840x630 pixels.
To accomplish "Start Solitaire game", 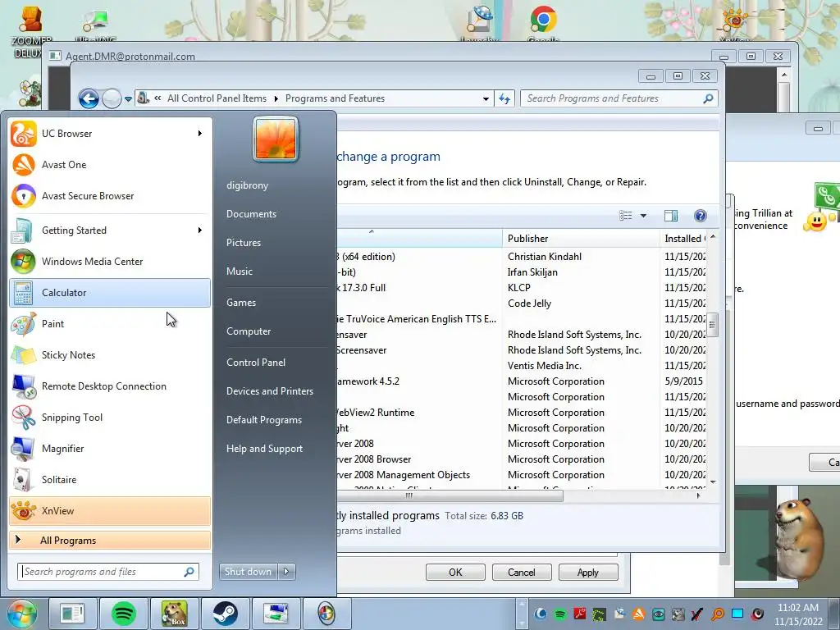I will [110, 479].
